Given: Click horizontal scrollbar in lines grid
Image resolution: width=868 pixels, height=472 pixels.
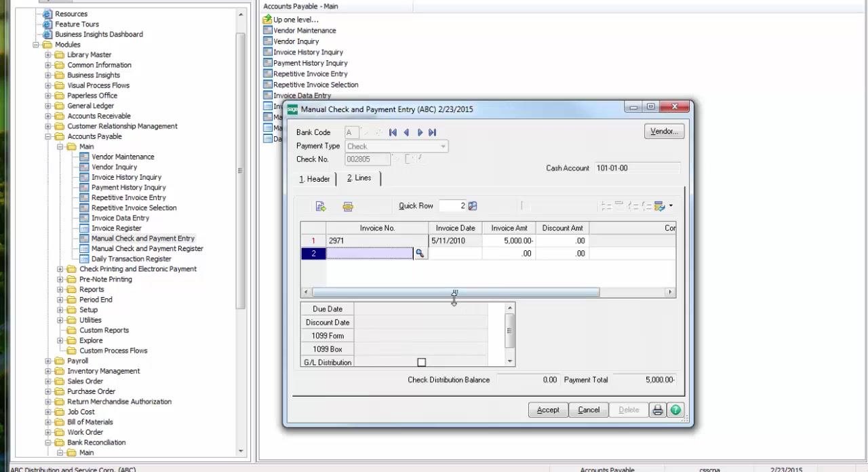Looking at the screenshot, I should (455, 292).
